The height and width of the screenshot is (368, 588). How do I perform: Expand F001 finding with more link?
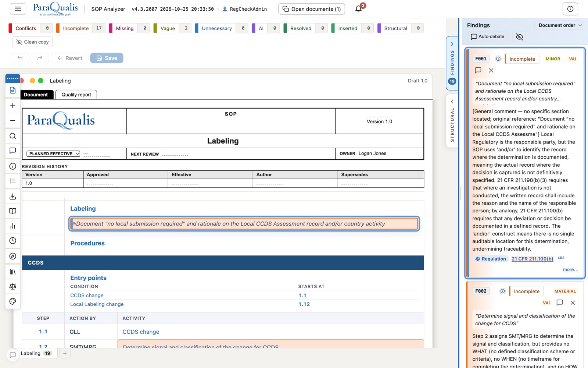coord(570,270)
